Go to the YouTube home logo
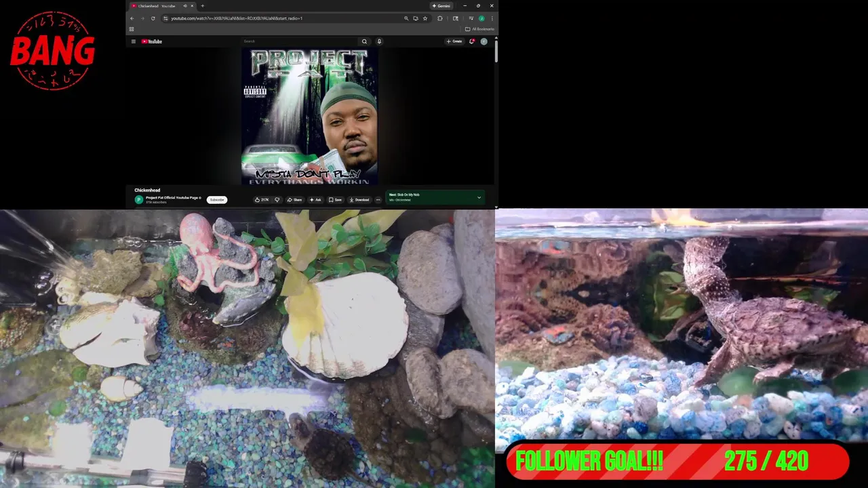The width and height of the screenshot is (868, 488). pos(151,41)
